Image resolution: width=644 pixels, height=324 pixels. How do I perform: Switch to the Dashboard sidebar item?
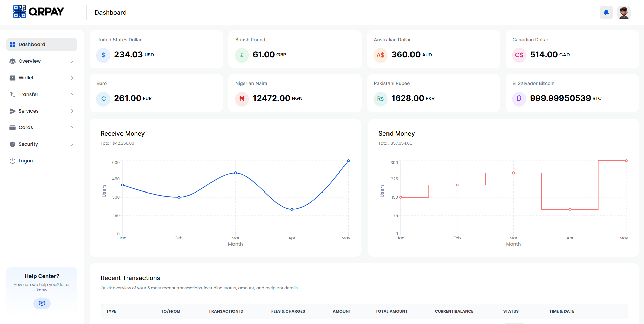point(32,44)
